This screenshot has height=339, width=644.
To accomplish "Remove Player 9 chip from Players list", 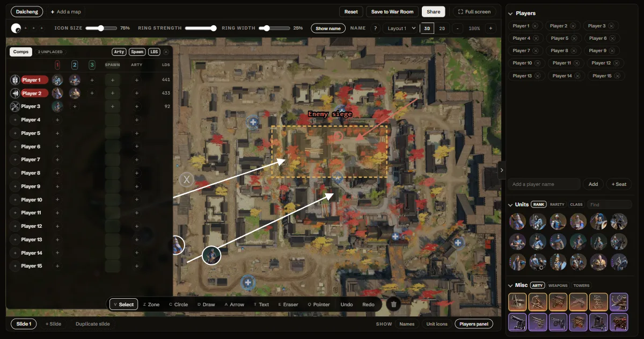I will coord(611,51).
